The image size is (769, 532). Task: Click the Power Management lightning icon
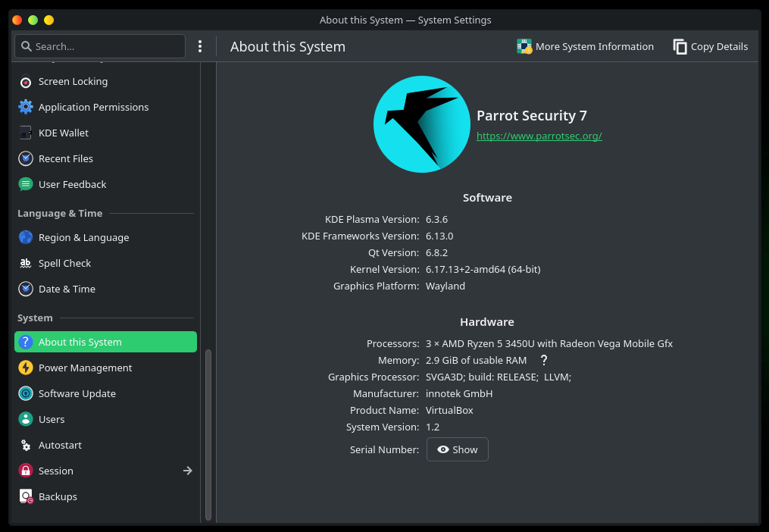tap(26, 368)
